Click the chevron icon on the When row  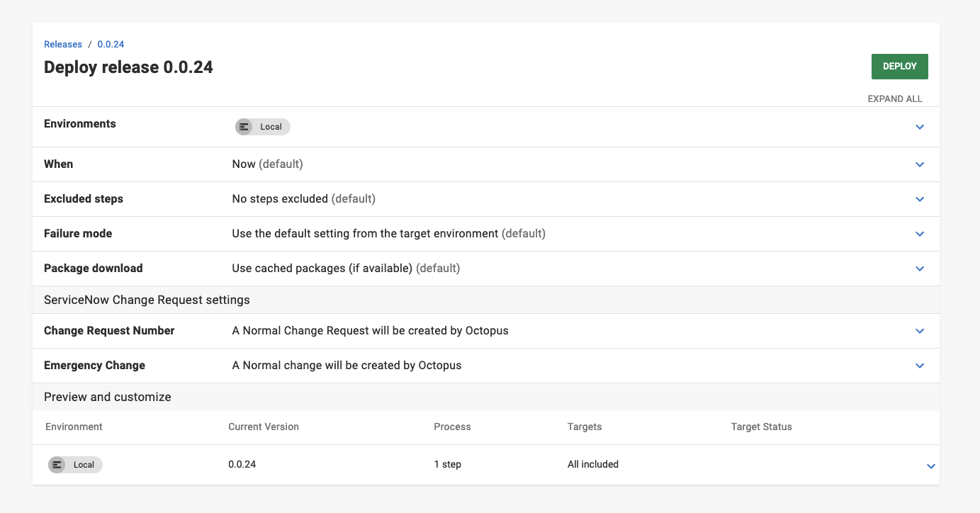920,164
